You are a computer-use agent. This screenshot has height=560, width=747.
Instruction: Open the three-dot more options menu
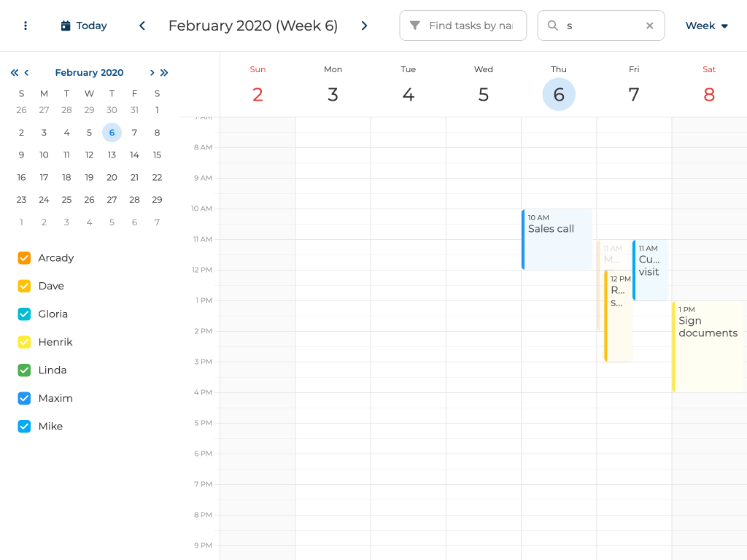[26, 26]
